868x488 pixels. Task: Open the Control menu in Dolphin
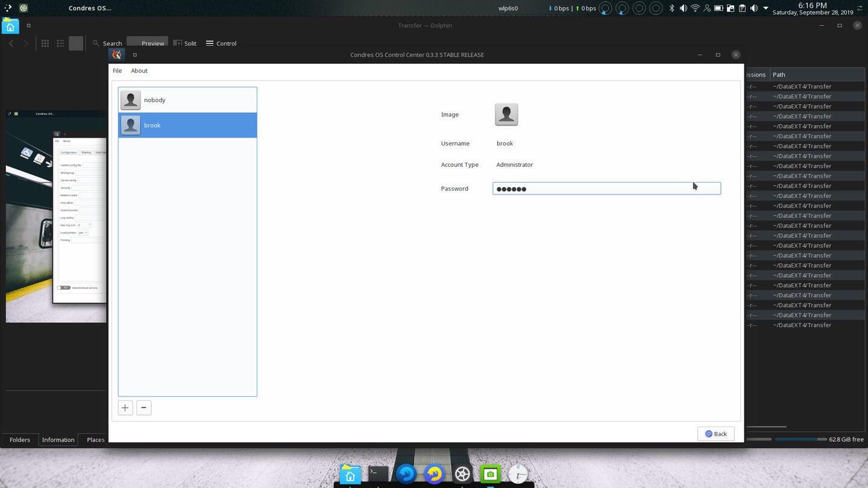[221, 43]
